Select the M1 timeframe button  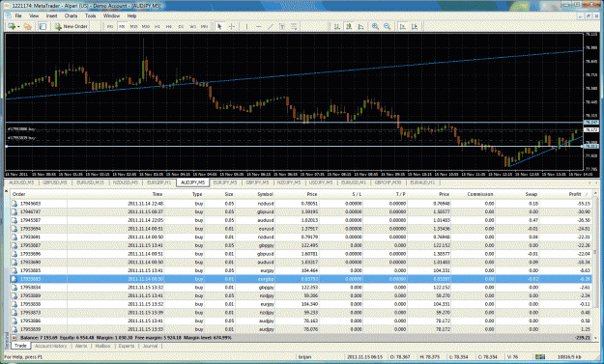coord(110,26)
